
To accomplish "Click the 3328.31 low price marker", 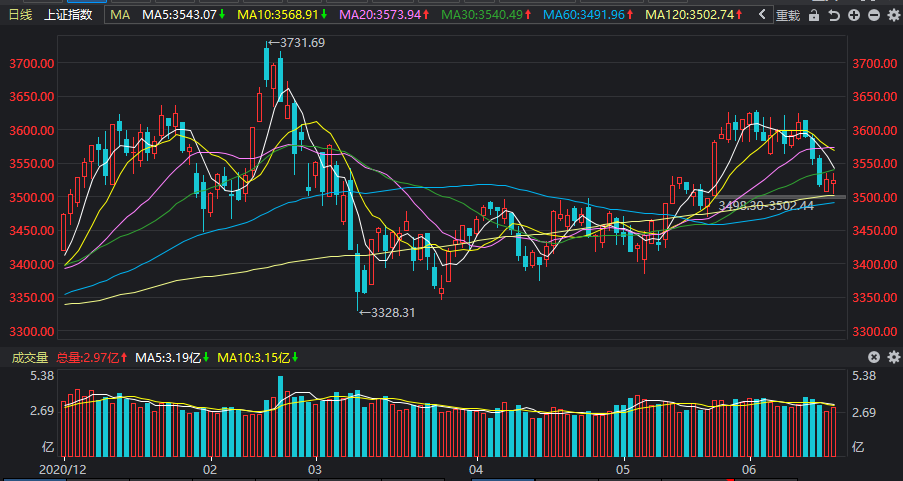I will point(386,313).
